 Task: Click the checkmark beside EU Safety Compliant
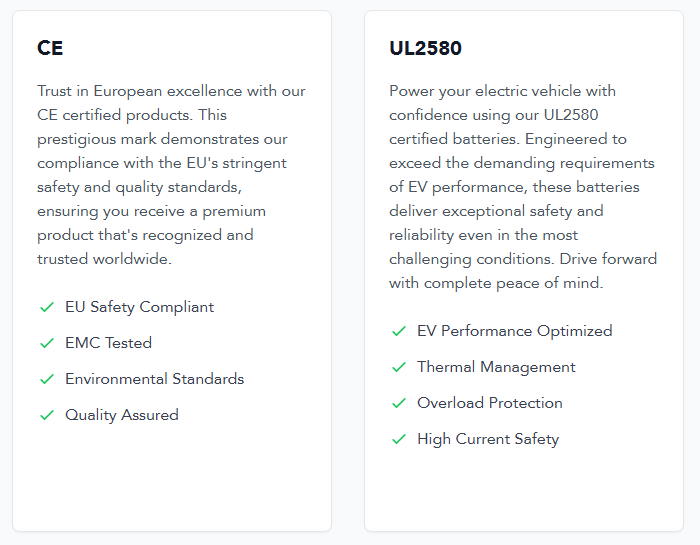click(x=47, y=307)
